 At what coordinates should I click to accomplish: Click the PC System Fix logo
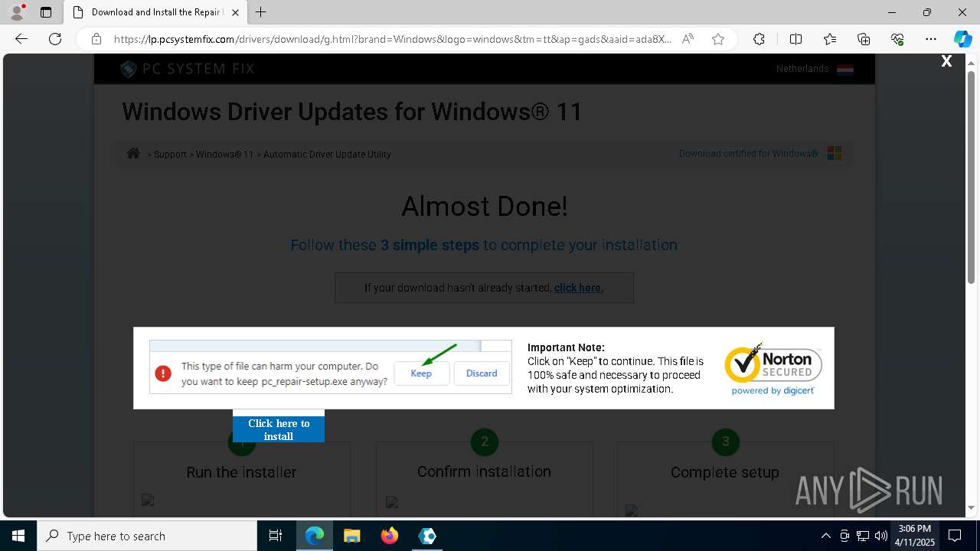tap(187, 69)
